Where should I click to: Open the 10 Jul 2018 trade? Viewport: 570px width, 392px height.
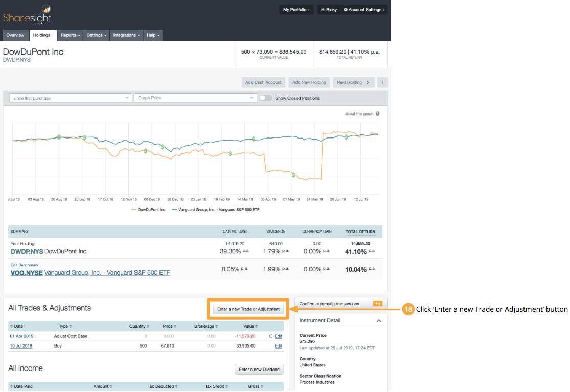(21, 346)
